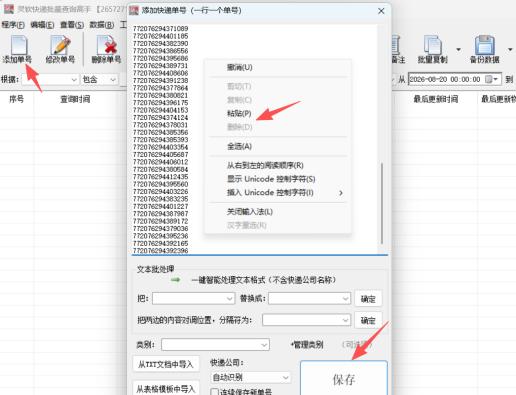The width and height of the screenshot is (516, 395).
Task: Open the dropdown arrow next to 备份数据
Action: point(510,49)
